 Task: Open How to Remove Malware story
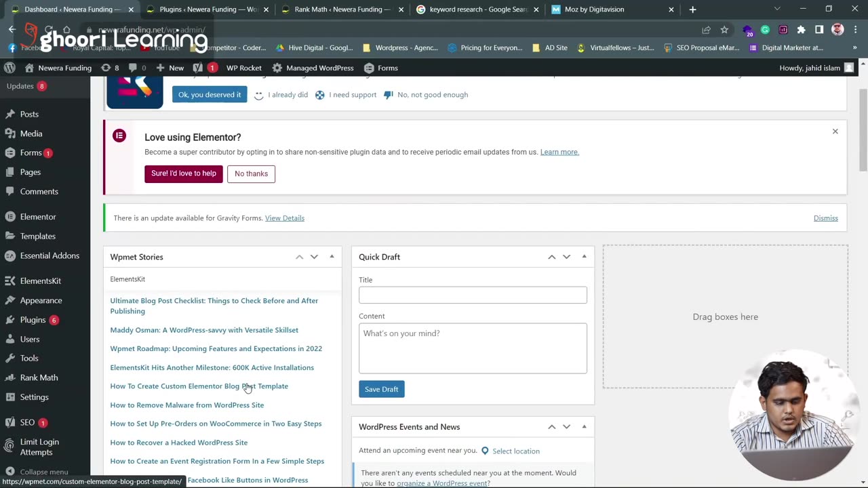point(187,405)
